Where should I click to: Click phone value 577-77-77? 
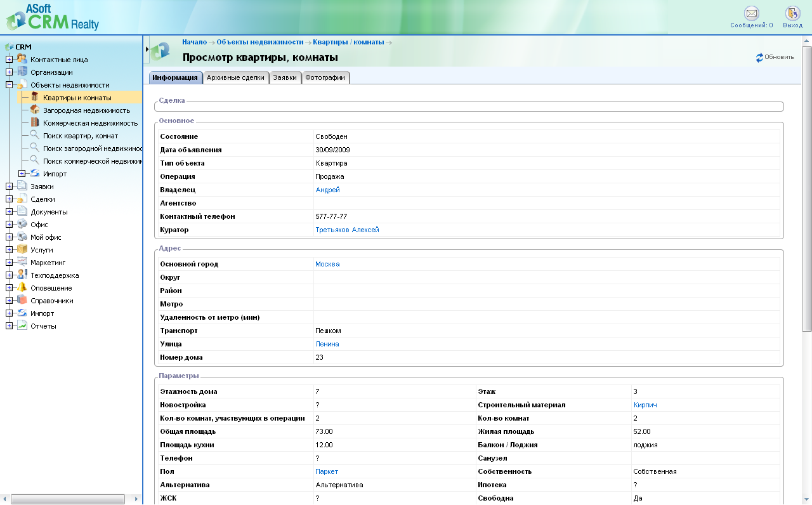coord(331,216)
